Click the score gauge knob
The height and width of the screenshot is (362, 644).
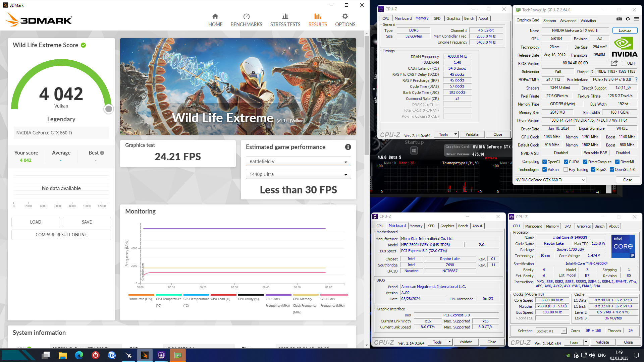(x=108, y=109)
